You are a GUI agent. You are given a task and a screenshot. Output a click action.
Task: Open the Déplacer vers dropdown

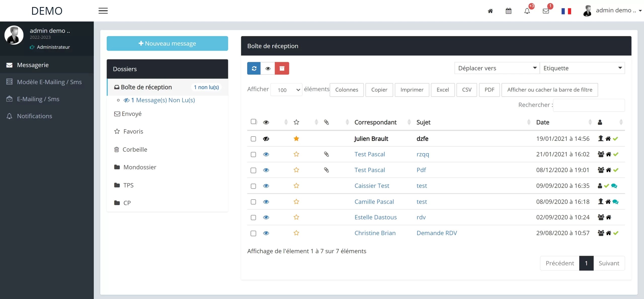pos(497,68)
